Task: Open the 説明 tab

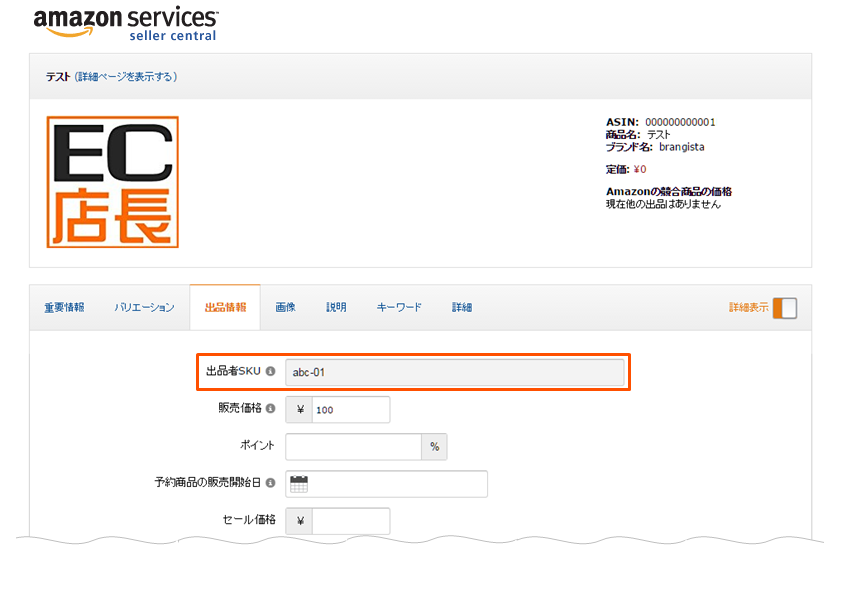Action: point(336,307)
